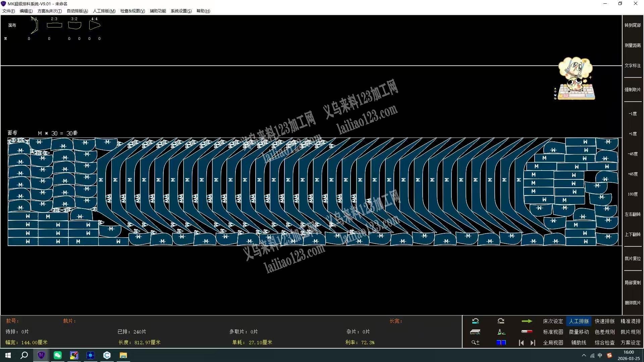Click the 捆绑裁片 button
Image resolution: width=644 pixels, height=362 pixels.
pyautogui.click(x=633, y=303)
